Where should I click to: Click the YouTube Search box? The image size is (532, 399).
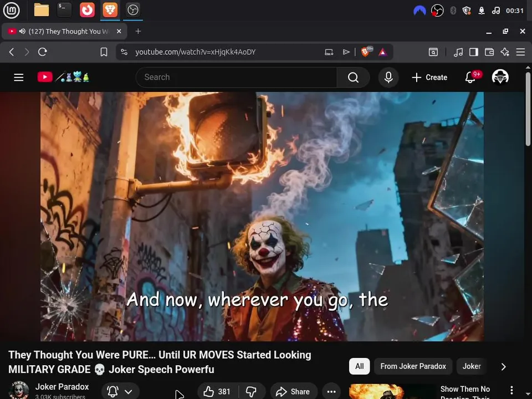click(236, 78)
